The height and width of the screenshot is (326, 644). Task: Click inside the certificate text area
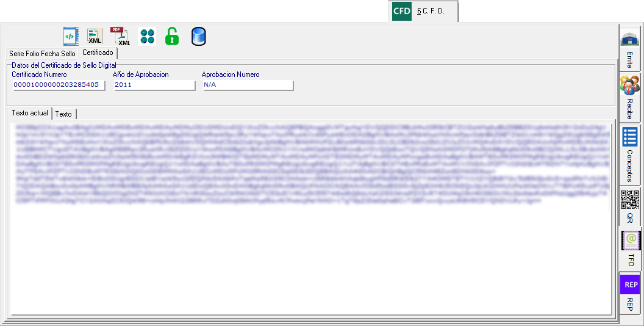click(310, 218)
